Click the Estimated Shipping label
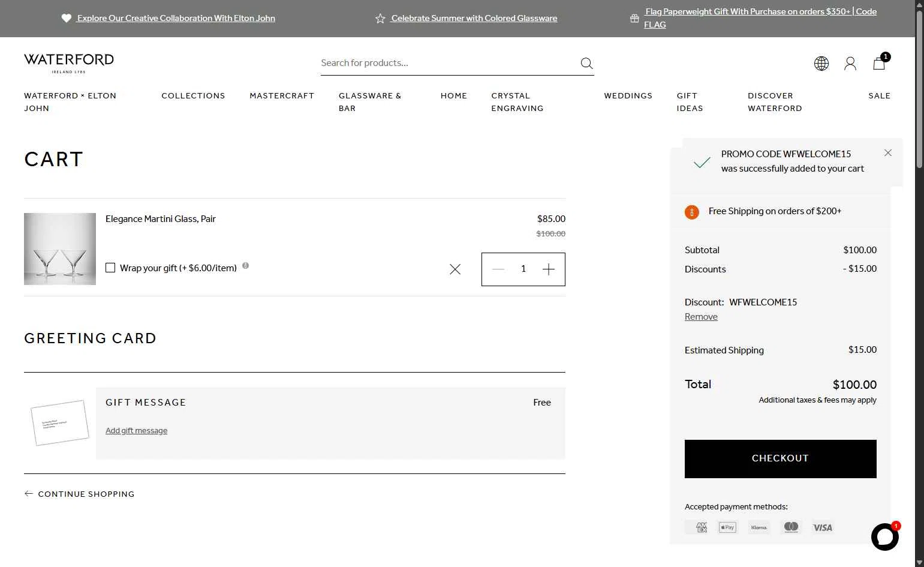 tap(724, 350)
